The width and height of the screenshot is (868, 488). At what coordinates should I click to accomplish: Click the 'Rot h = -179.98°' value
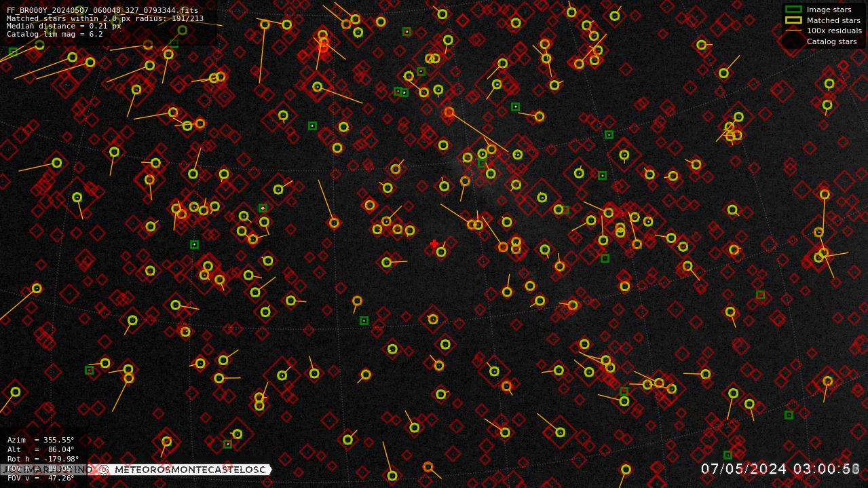pos(43,459)
